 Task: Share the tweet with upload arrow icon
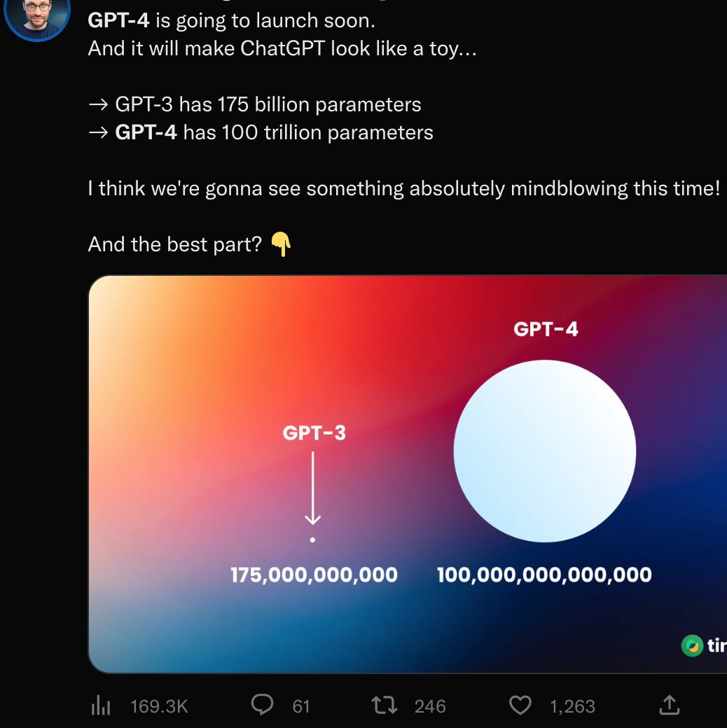click(670, 705)
